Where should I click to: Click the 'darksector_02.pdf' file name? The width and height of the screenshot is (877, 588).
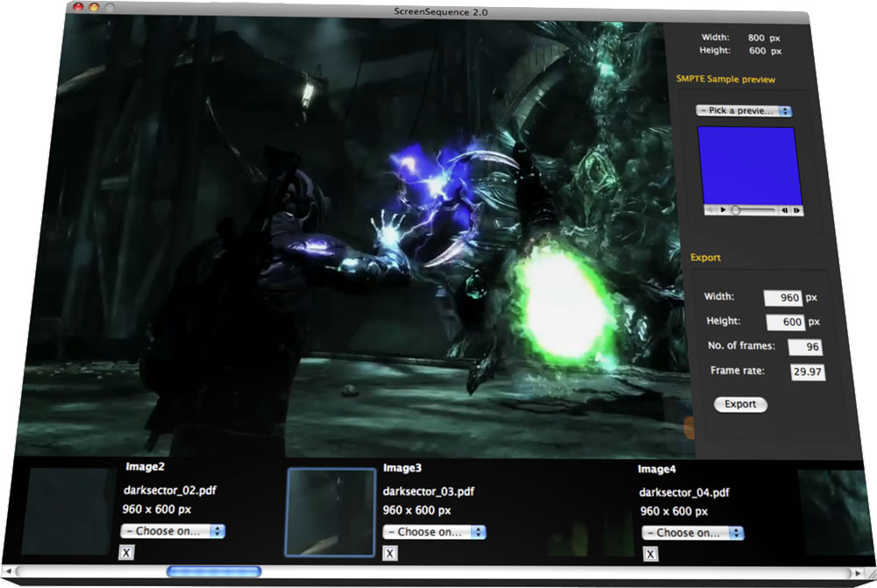[x=170, y=490]
